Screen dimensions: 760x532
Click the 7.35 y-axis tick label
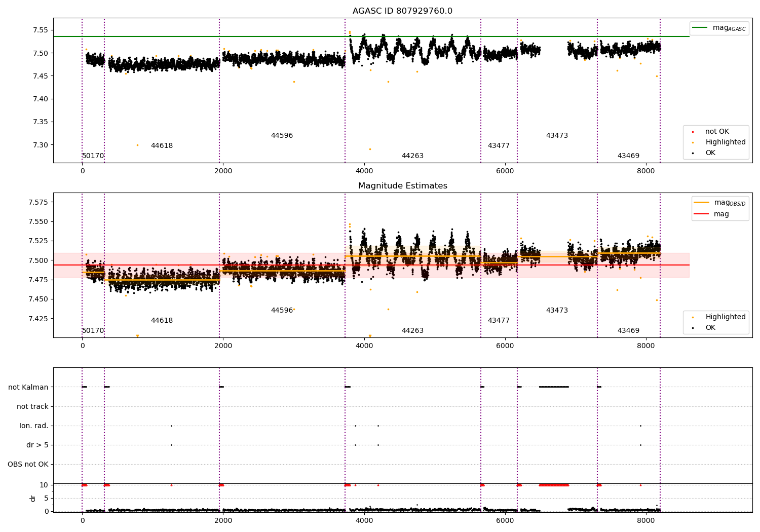click(x=40, y=122)
